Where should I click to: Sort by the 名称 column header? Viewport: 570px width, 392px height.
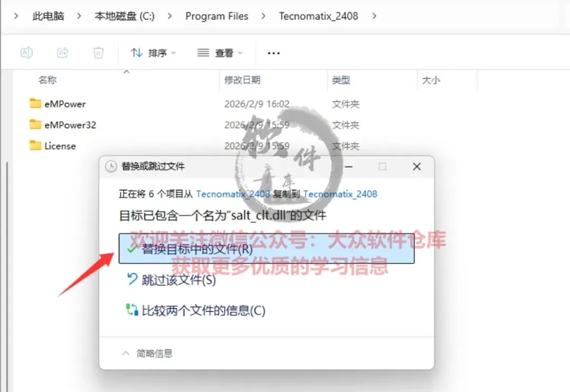click(47, 80)
